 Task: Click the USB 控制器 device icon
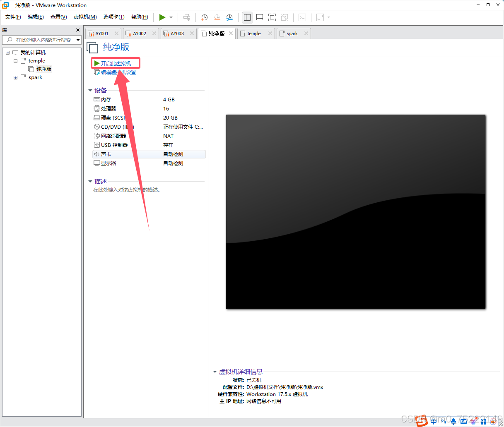pos(97,145)
